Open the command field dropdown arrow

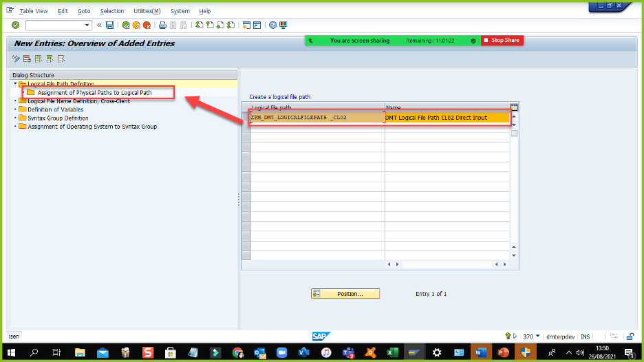(x=87, y=25)
